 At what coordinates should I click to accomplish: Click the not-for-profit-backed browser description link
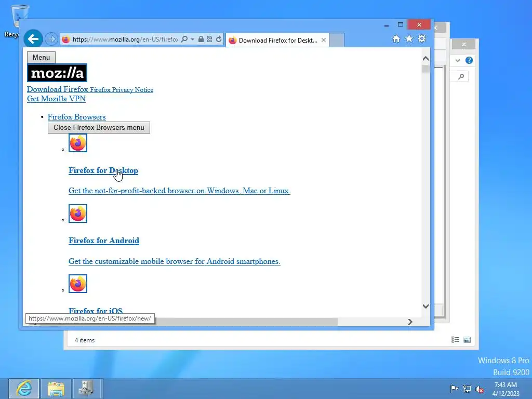pos(179,191)
